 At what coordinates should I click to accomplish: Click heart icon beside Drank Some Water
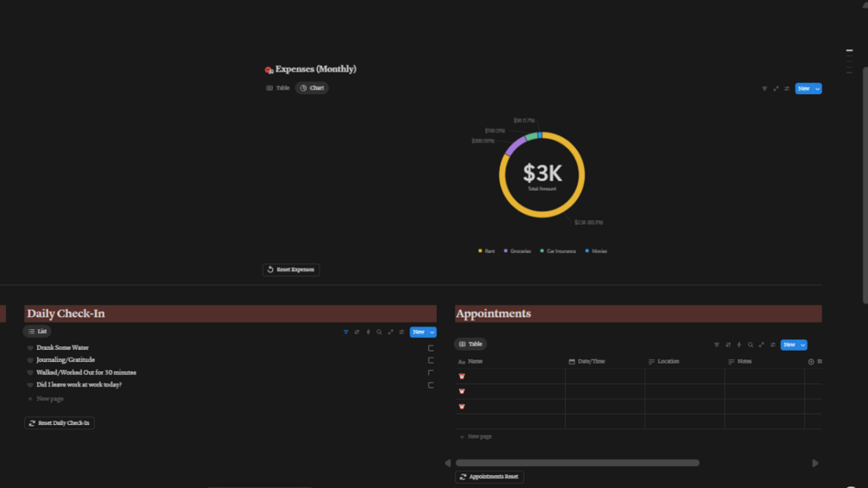30,348
